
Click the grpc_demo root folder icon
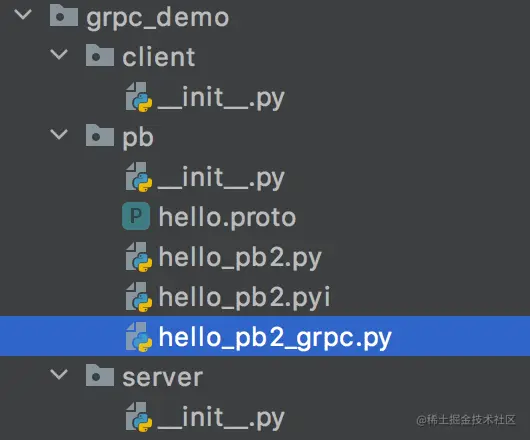tap(64, 15)
